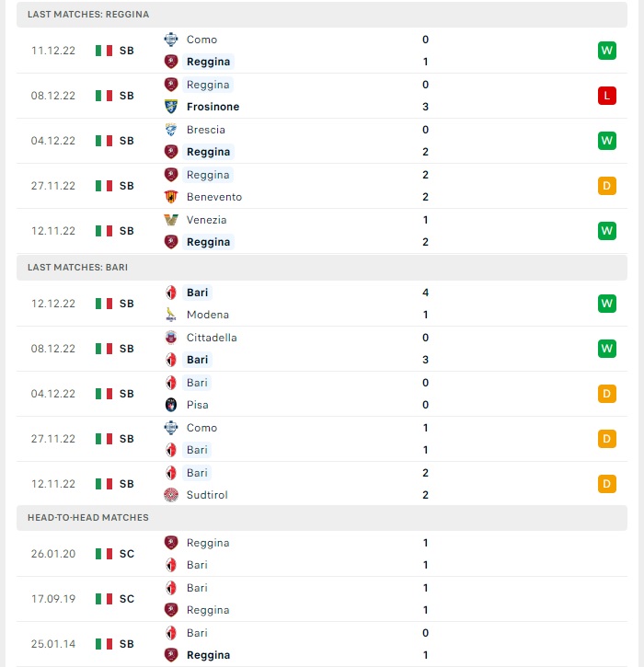644x667 pixels.
Task: Select the Head-to-Head Matches header
Action: 322,517
